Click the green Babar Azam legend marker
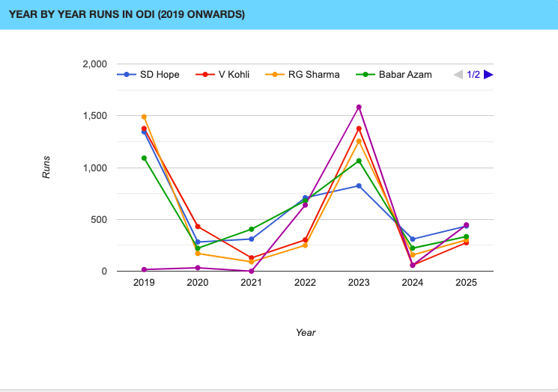 (x=367, y=74)
